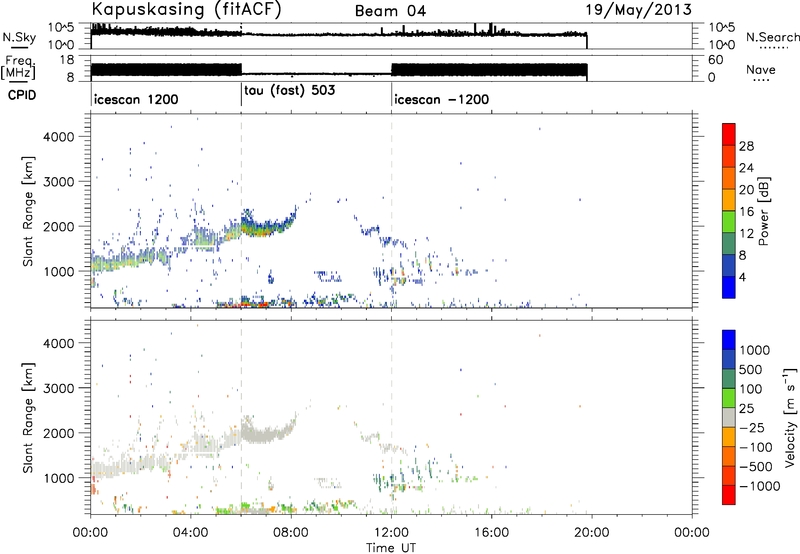The image size is (800, 554).
Task: Click the 2000 tick in power panel
Action: [58, 226]
